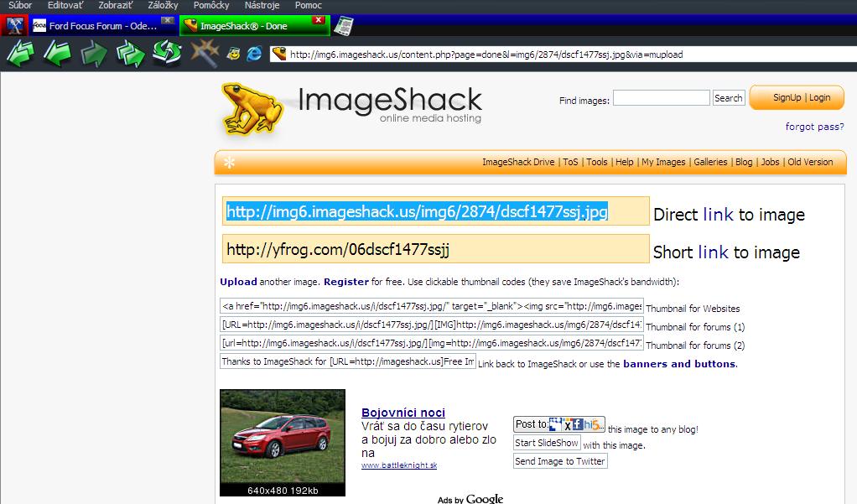Click the notepad icon beside the tabs

pos(342,26)
